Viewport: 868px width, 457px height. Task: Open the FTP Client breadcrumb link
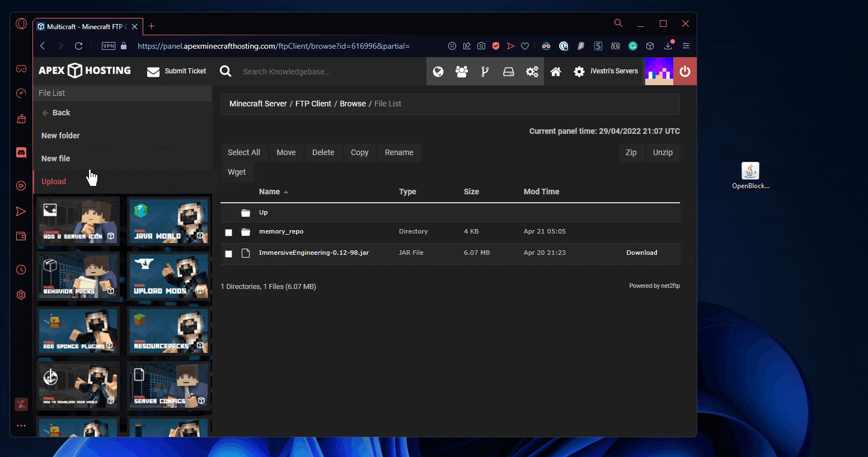[x=313, y=103]
